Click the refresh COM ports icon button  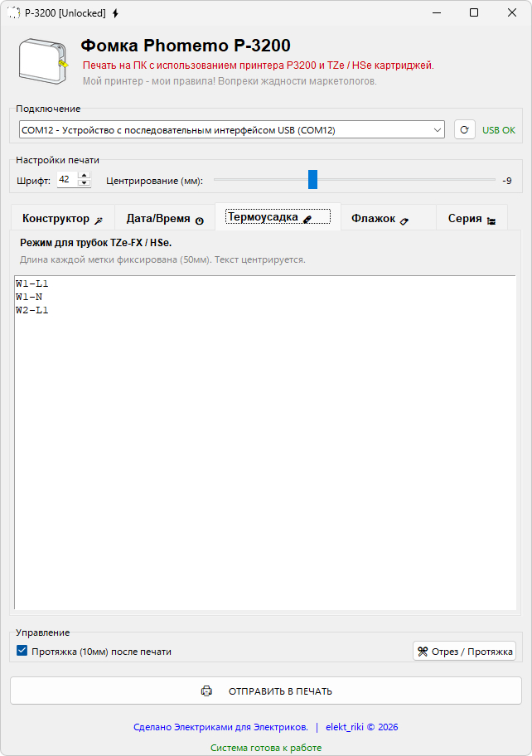[x=464, y=130]
